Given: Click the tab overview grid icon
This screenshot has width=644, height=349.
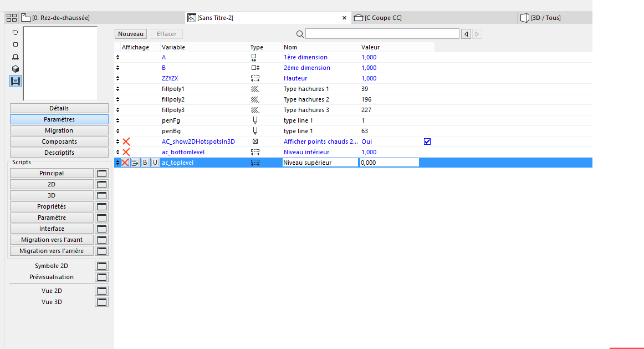Looking at the screenshot, I should click(11, 18).
